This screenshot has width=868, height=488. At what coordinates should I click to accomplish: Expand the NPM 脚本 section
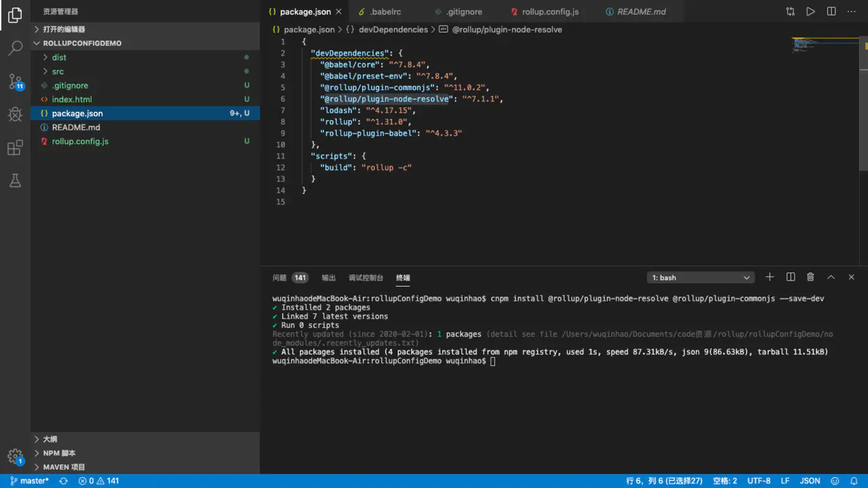pyautogui.click(x=145, y=453)
